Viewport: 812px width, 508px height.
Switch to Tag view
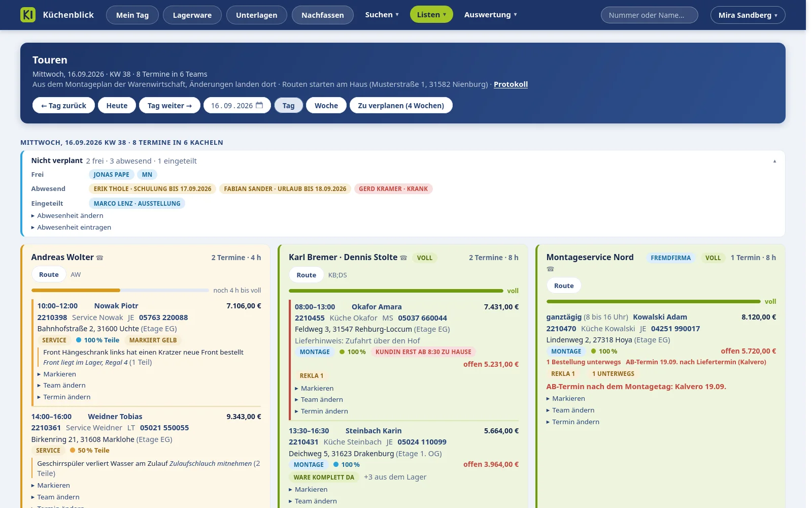(x=288, y=105)
